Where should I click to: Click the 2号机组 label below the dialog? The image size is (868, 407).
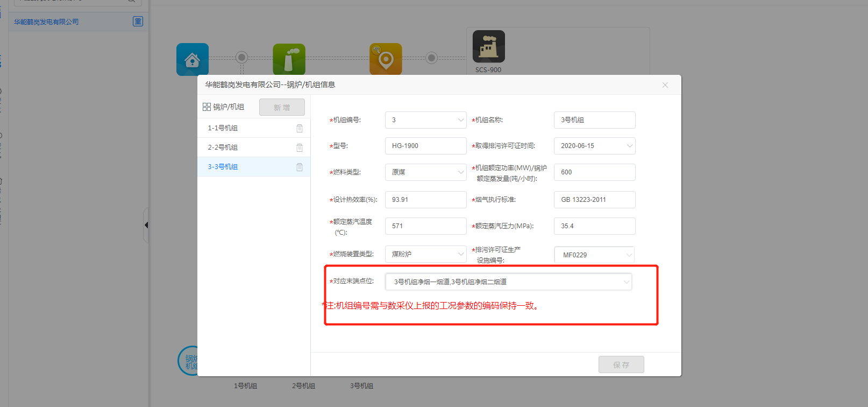click(x=303, y=386)
